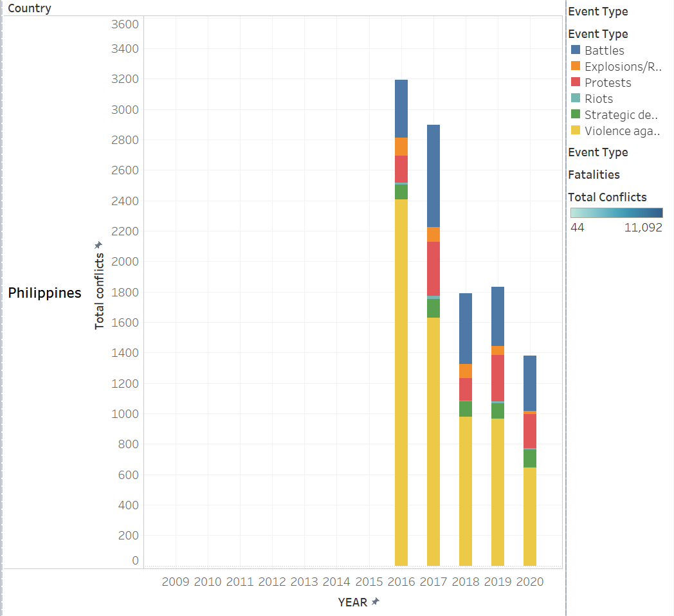
Task: Select the green segment of the 2020 bar
Action: (529, 458)
